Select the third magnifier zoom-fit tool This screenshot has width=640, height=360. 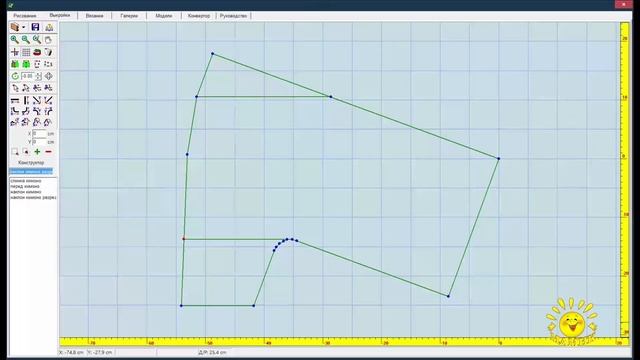click(37, 40)
